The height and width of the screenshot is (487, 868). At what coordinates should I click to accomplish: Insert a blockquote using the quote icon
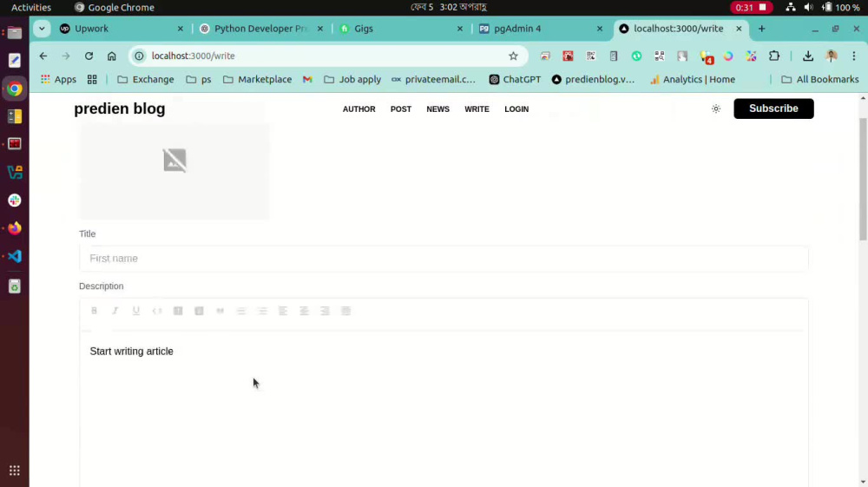tap(220, 311)
